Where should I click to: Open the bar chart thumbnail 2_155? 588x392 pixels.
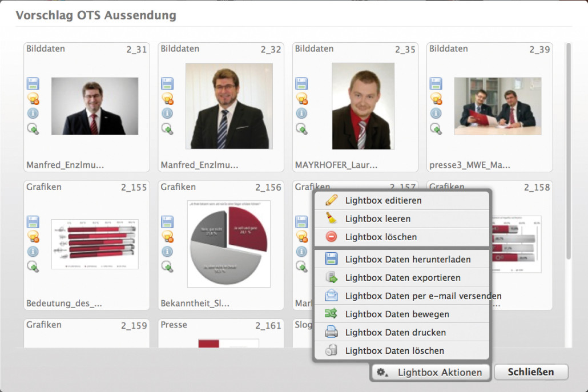[95, 244]
